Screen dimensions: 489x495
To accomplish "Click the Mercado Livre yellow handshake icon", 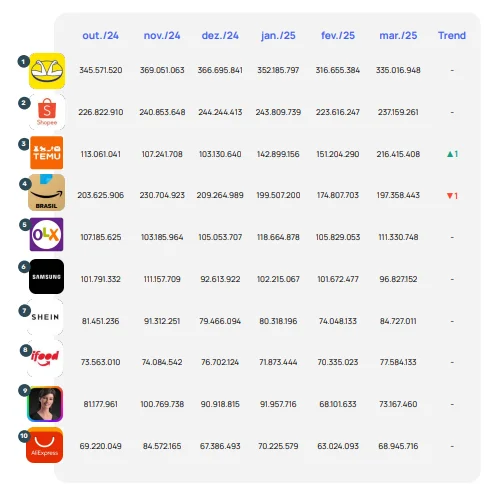I will [47, 71].
